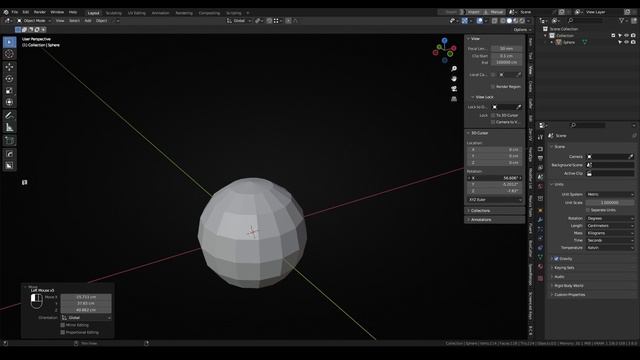Switch perspective/orthographic grid icon
640x360 pixels.
point(454,99)
